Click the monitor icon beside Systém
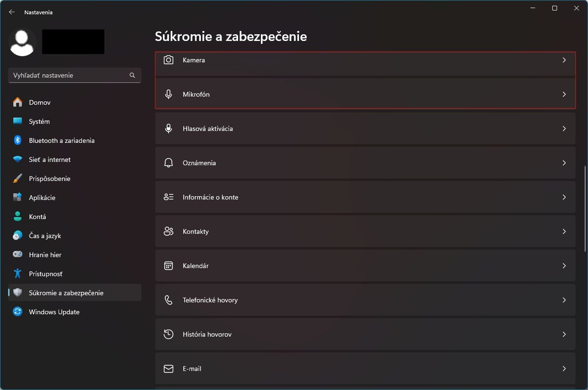 click(x=18, y=121)
